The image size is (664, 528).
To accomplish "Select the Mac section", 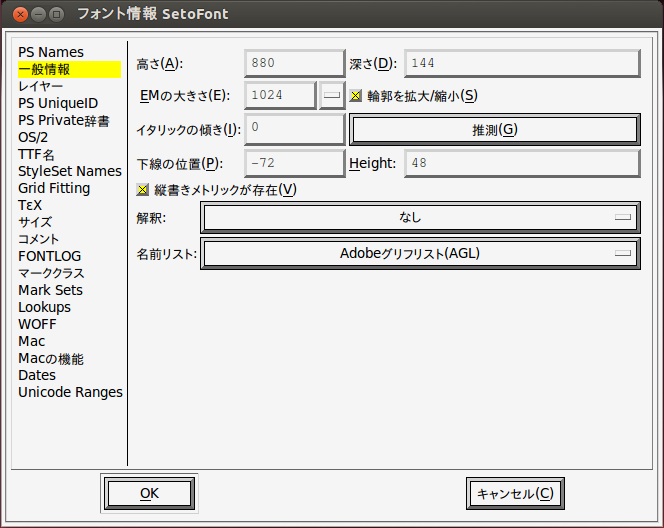I will (x=32, y=341).
